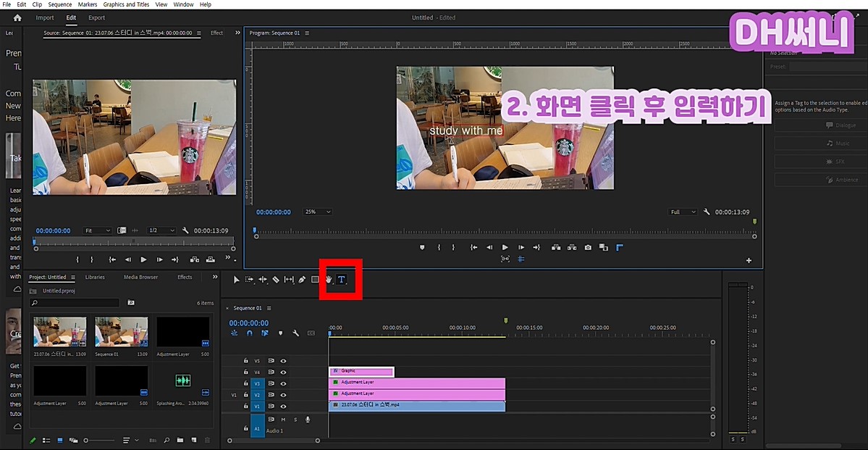Open Program monitor zoom level 25% dropdown

pyautogui.click(x=317, y=212)
